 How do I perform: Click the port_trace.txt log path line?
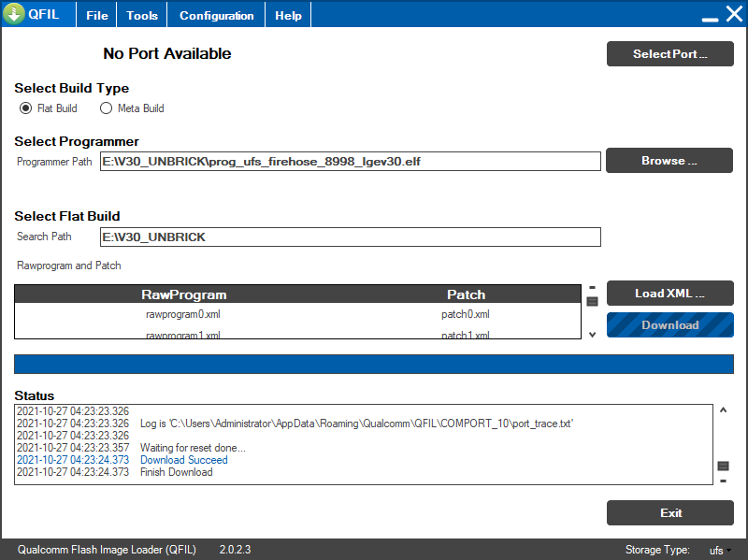coord(357,424)
